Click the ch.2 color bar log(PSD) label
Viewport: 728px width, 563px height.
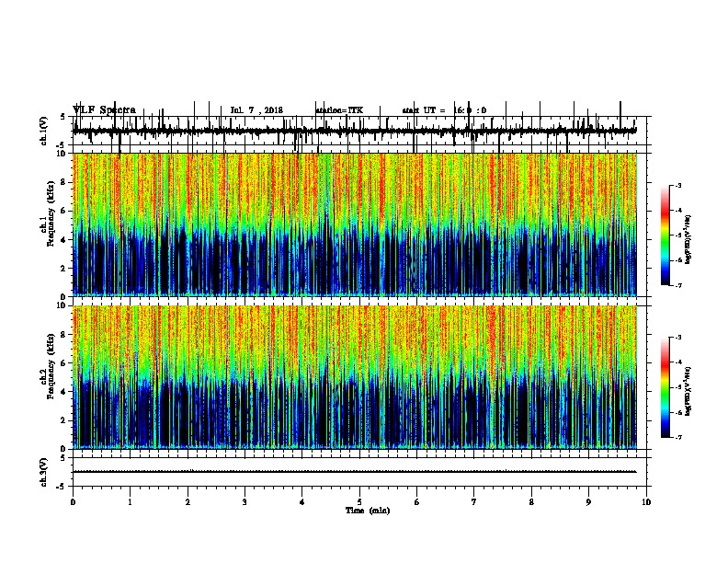point(688,391)
